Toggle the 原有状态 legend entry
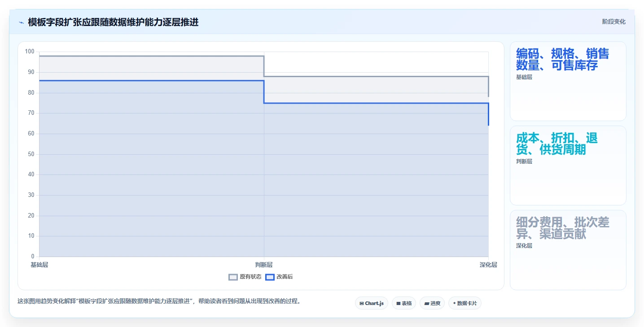The image size is (644, 327). [x=245, y=277]
